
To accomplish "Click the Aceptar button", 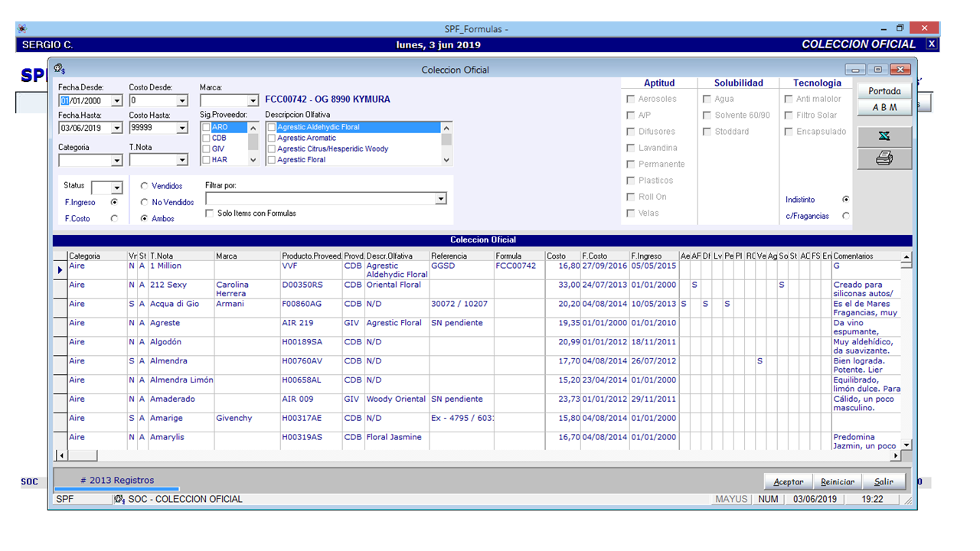I will point(788,481).
